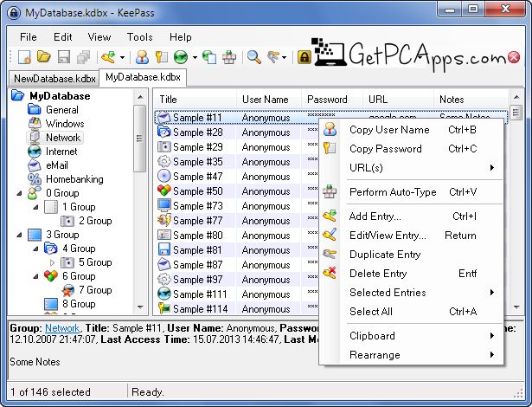This screenshot has height=407, width=532.
Task: Open the File menu
Action: 29,37
